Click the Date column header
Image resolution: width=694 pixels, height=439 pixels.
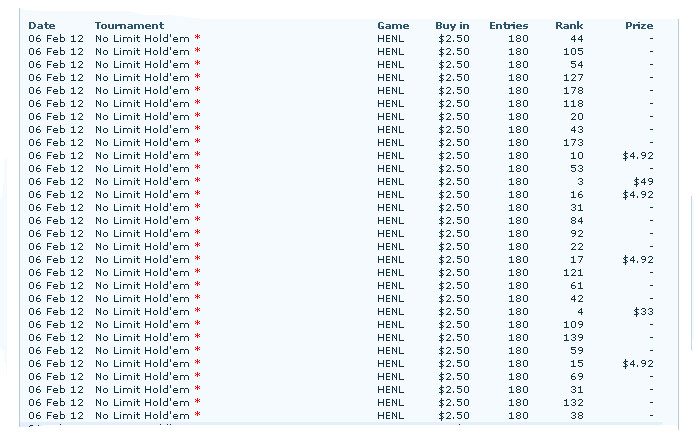(42, 26)
